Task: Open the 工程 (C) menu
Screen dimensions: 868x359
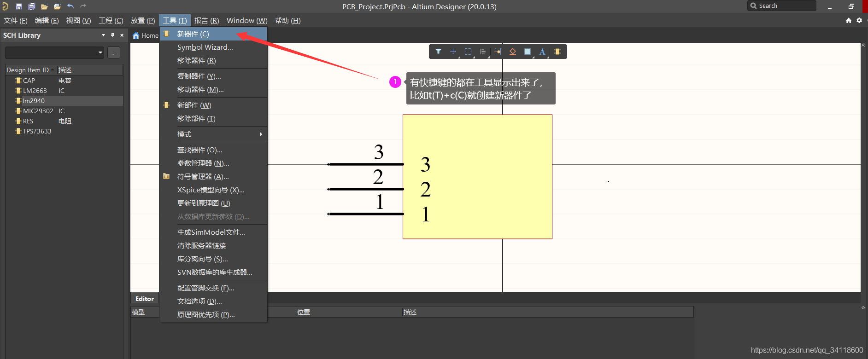Action: click(x=111, y=21)
